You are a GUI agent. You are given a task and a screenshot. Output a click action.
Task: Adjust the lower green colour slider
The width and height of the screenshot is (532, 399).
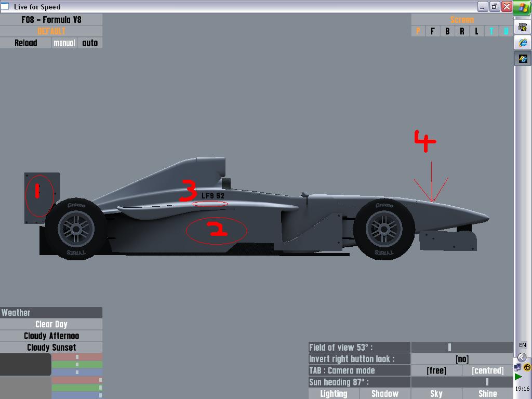77,388
